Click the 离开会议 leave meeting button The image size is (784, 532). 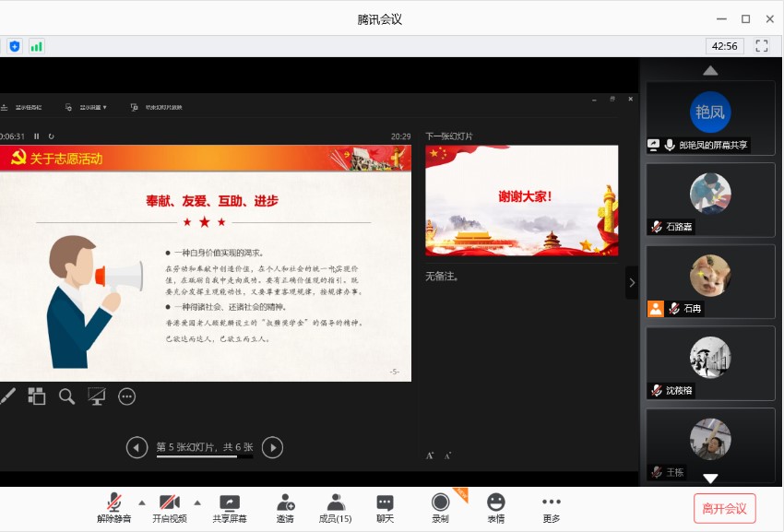click(725, 508)
